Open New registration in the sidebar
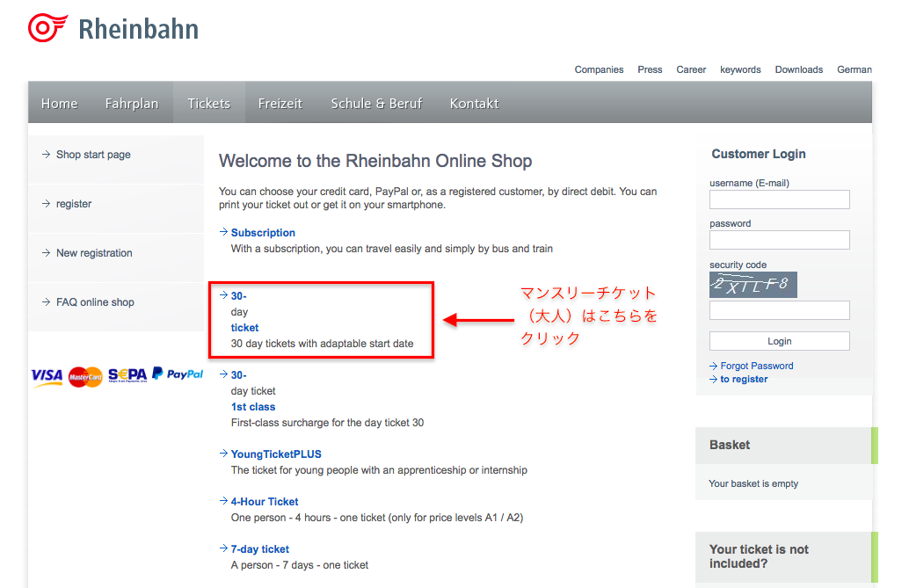909x588 pixels. click(x=94, y=253)
